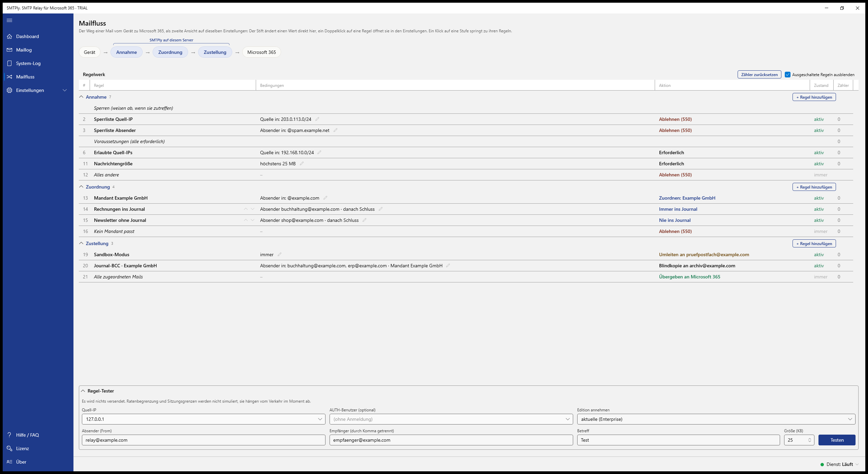Move Rechnungen ins Journal rule down
The image size is (868, 474).
(x=252, y=209)
